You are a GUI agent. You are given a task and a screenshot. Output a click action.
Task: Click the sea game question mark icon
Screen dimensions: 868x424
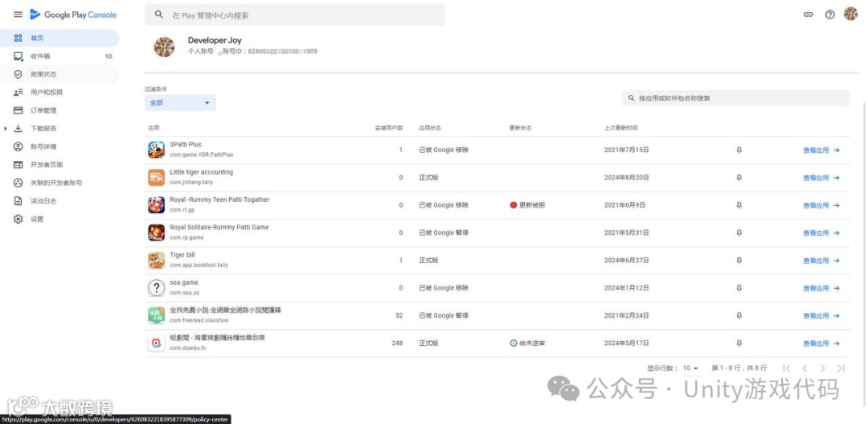tap(156, 288)
